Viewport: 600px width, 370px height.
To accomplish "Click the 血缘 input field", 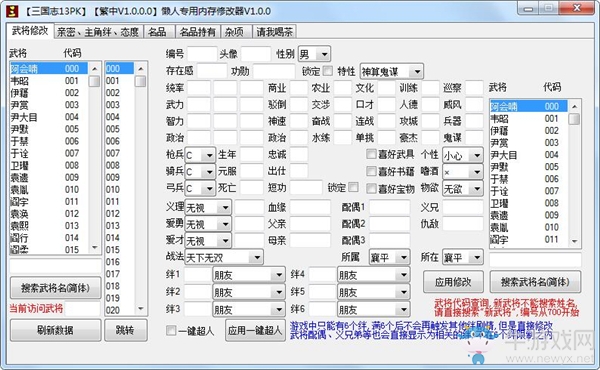I will pos(310,207).
